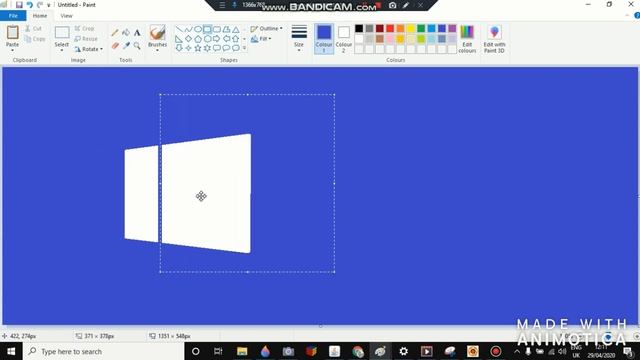640x360 pixels.
Task: Click the Paint help question mark icon
Action: pos(637,16)
